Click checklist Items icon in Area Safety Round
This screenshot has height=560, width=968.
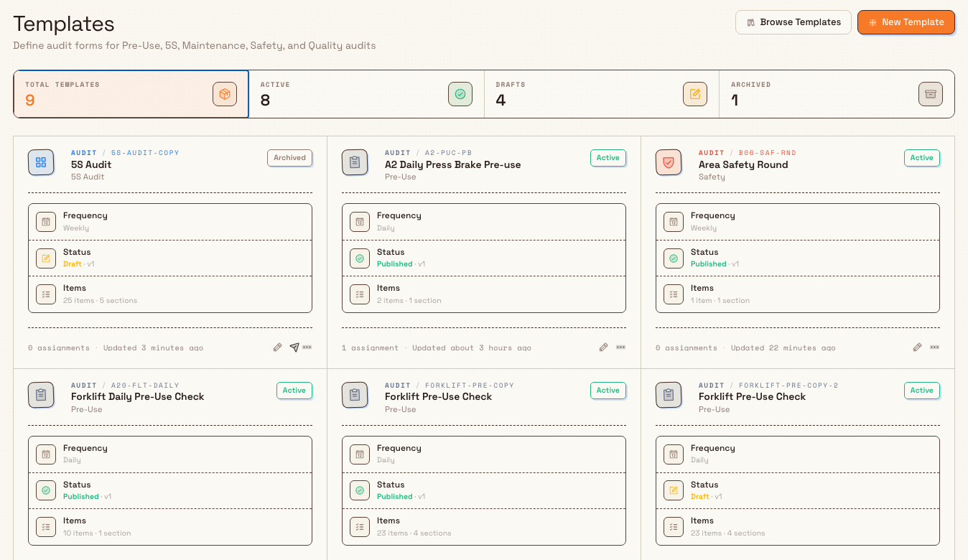tap(674, 294)
